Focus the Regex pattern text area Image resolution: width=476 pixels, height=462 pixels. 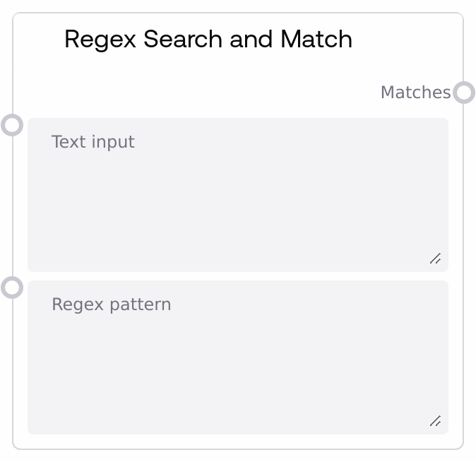[238, 367]
